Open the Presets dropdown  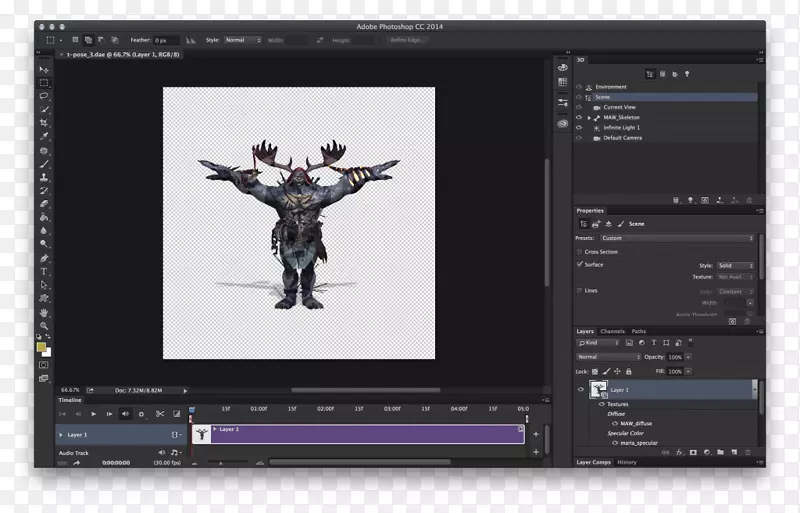click(x=677, y=238)
